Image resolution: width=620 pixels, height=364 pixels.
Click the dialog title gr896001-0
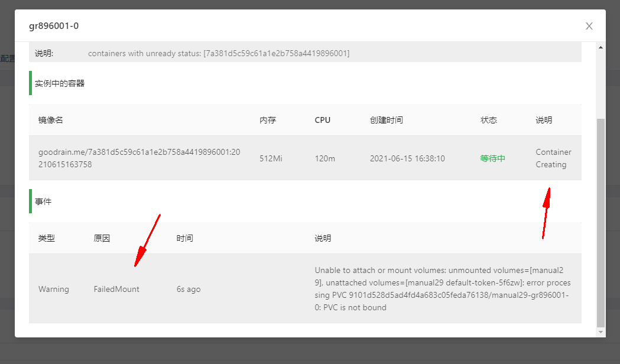pyautogui.click(x=54, y=26)
